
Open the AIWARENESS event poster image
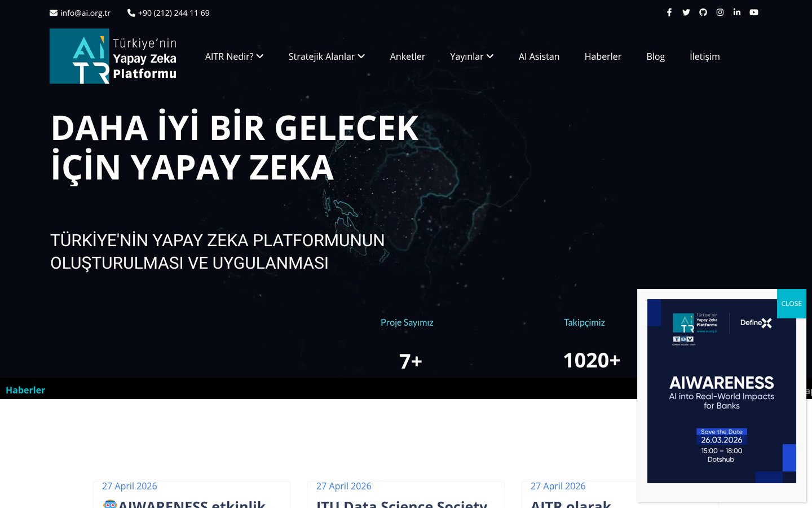(x=722, y=391)
